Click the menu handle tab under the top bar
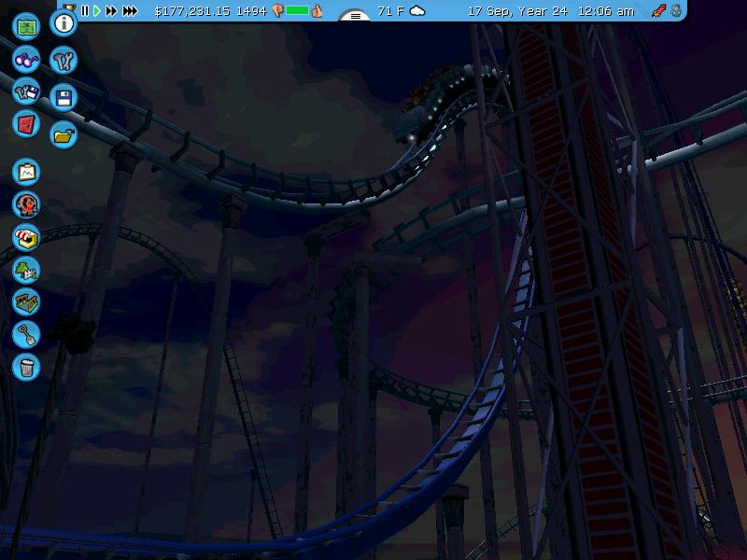 pos(355,16)
